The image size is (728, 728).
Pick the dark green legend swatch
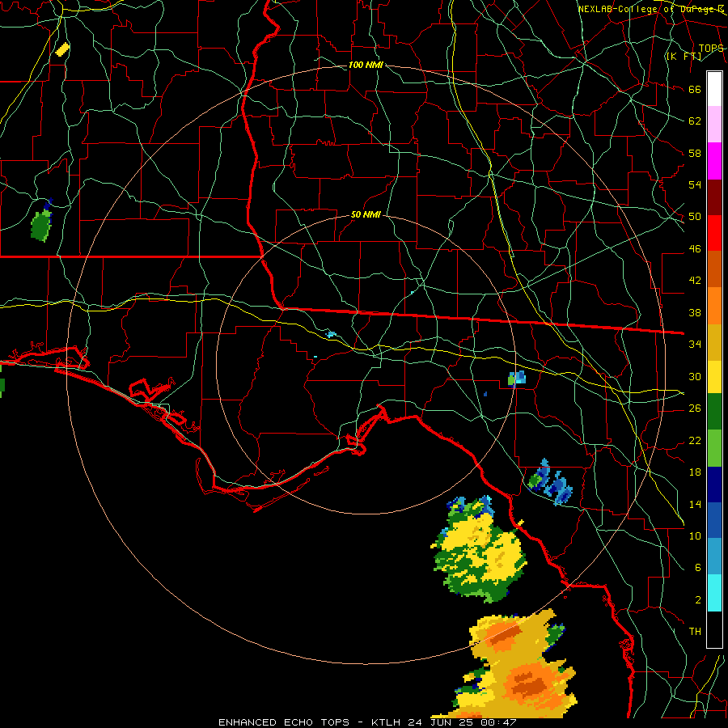pyautogui.click(x=714, y=412)
